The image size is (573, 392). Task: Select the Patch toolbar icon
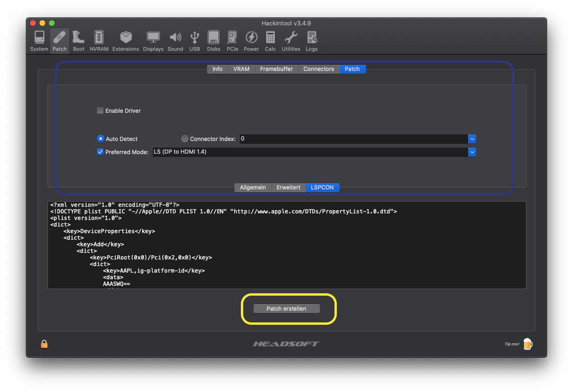tap(60, 41)
